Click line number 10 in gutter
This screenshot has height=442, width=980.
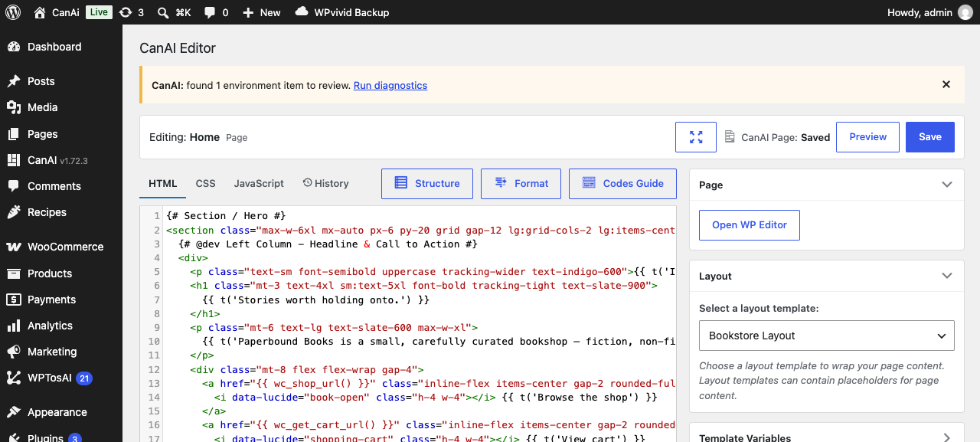154,341
